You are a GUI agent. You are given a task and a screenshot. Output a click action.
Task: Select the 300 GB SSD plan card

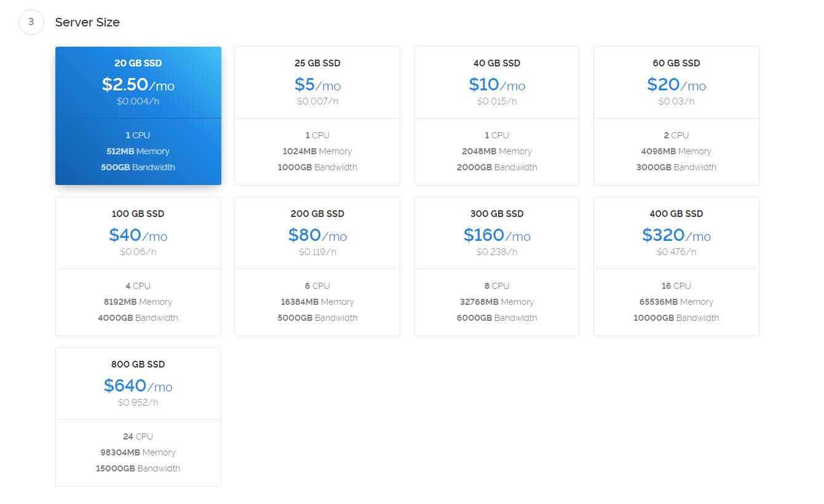click(x=496, y=266)
